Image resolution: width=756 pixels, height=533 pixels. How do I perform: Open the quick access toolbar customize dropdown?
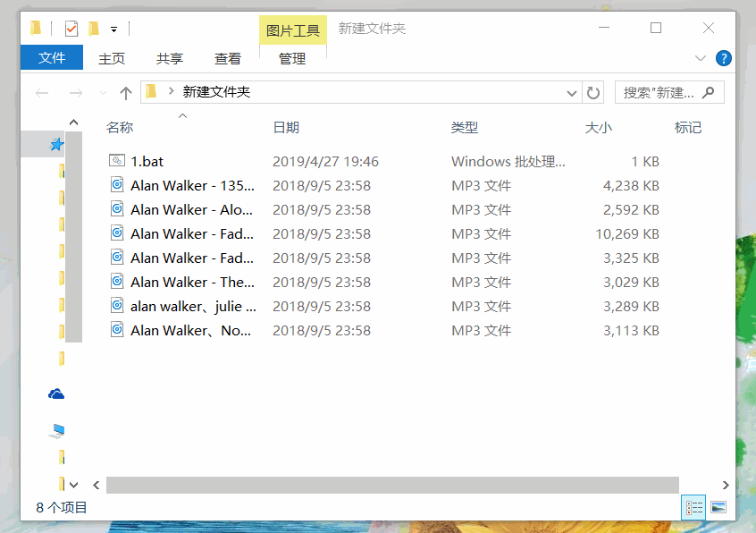click(x=113, y=30)
